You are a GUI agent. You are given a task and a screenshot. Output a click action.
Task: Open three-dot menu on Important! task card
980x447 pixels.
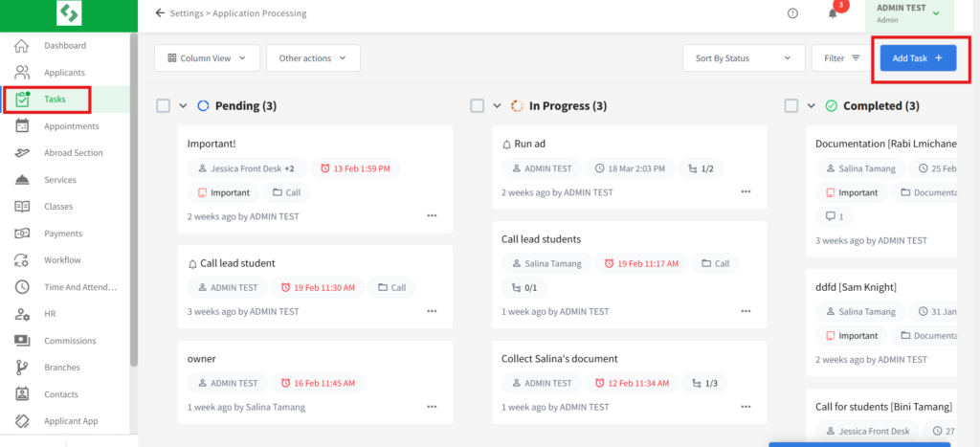[432, 216]
